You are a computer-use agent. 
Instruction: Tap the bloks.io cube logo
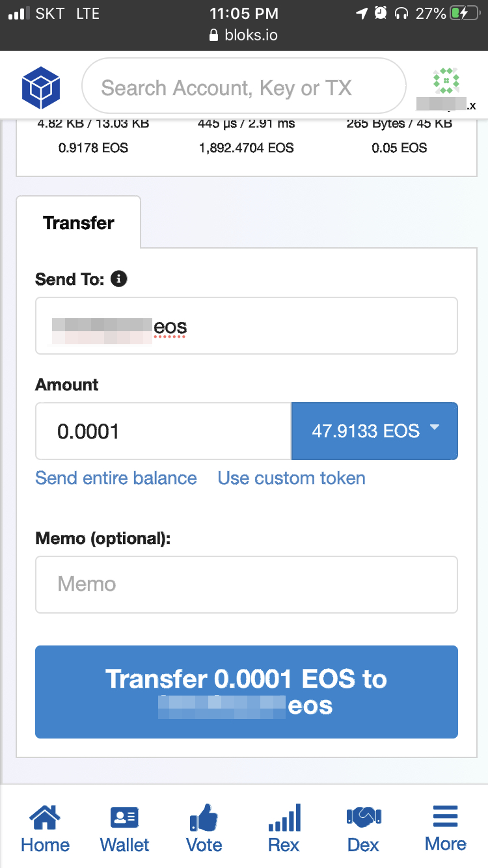coord(41,88)
